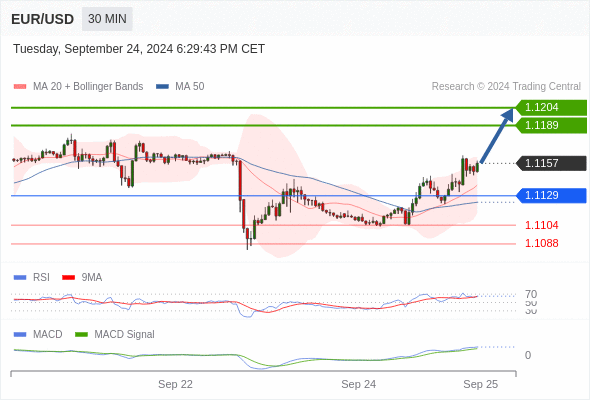590x400 pixels.
Task: Click the Sep 25 date axis label
Action: click(x=481, y=385)
